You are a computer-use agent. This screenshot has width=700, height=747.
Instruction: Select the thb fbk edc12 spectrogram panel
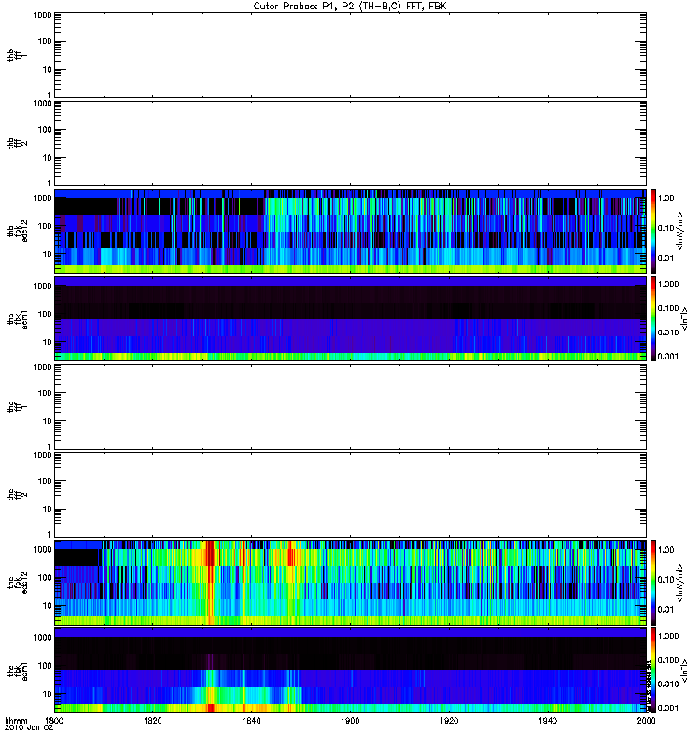tap(351, 231)
